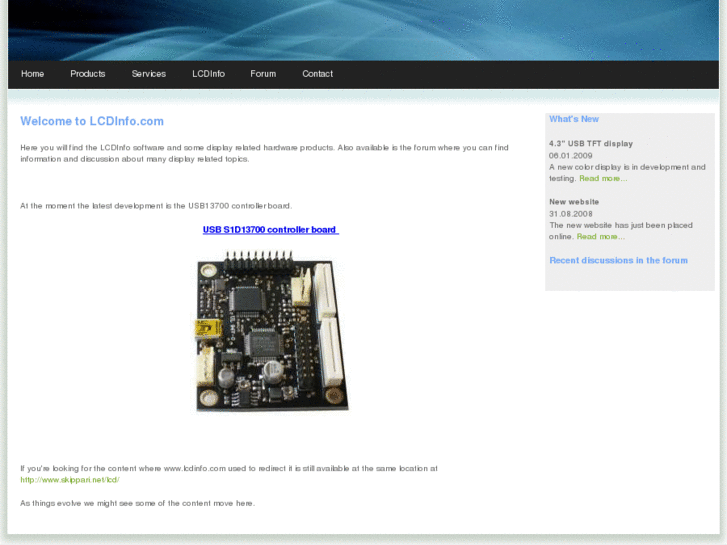The height and width of the screenshot is (545, 727).
Task: Open the skippari.net/lcd link
Action: pyautogui.click(x=70, y=480)
